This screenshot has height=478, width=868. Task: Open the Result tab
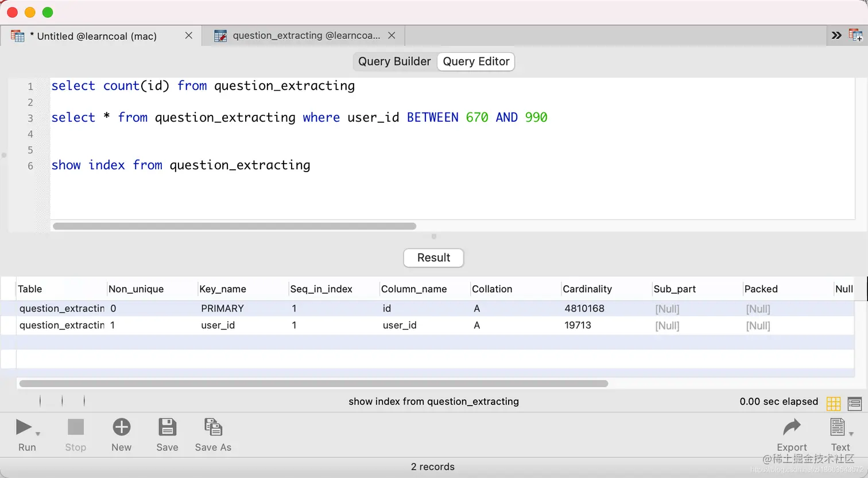pos(433,258)
